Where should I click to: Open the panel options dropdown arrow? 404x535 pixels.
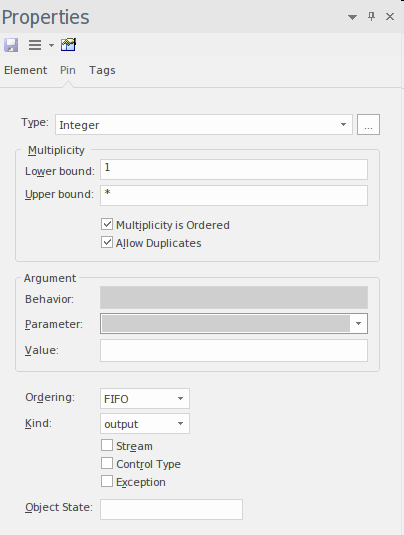[352, 17]
